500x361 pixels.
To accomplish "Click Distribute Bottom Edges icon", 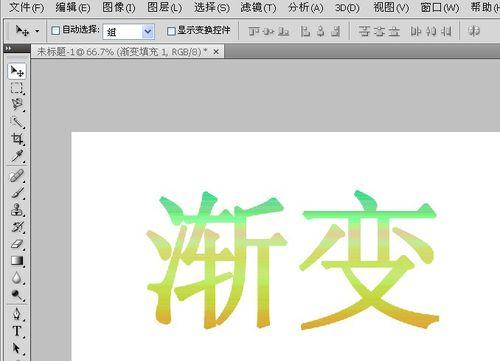I will [394, 31].
